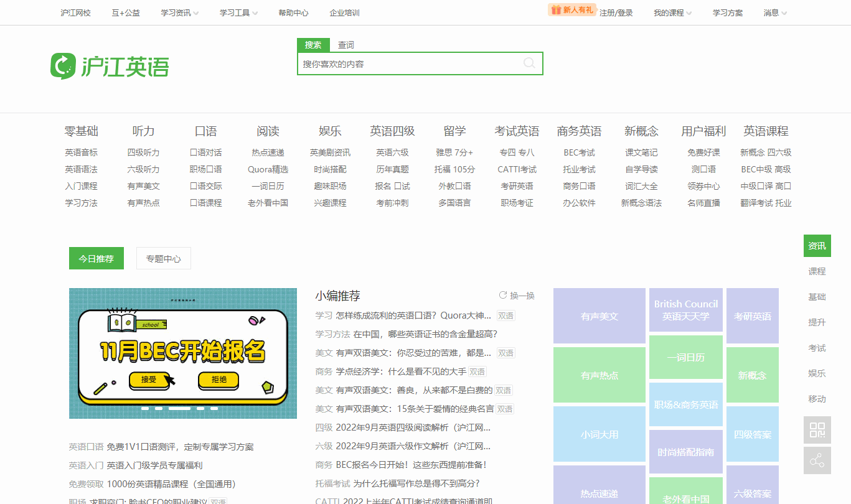The height and width of the screenshot is (504, 851).
Task: Open the 新概念 green tile
Action: (x=753, y=375)
